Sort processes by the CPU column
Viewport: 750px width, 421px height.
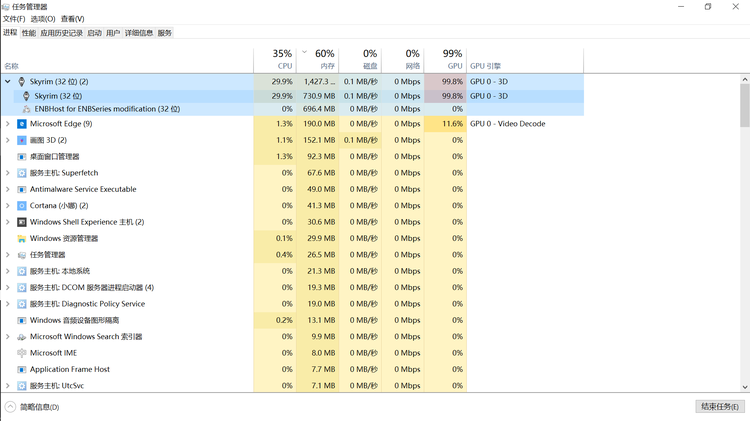pos(275,60)
